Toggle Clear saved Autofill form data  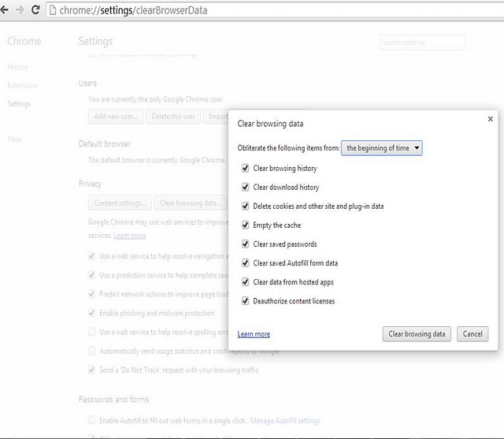245,263
